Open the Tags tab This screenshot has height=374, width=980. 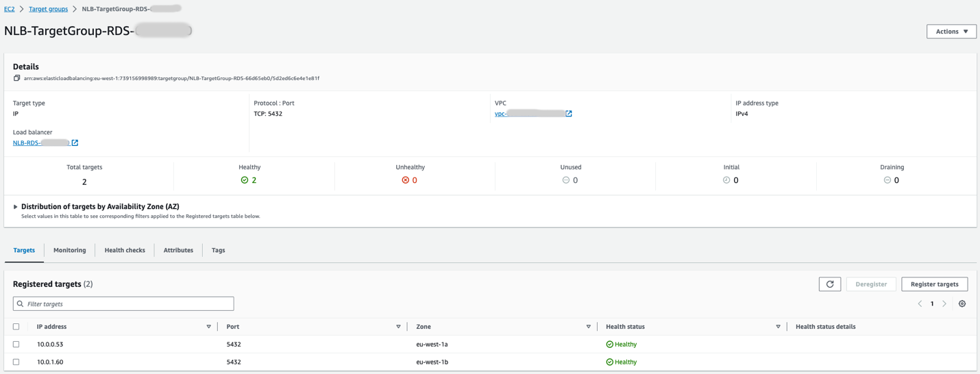click(218, 250)
